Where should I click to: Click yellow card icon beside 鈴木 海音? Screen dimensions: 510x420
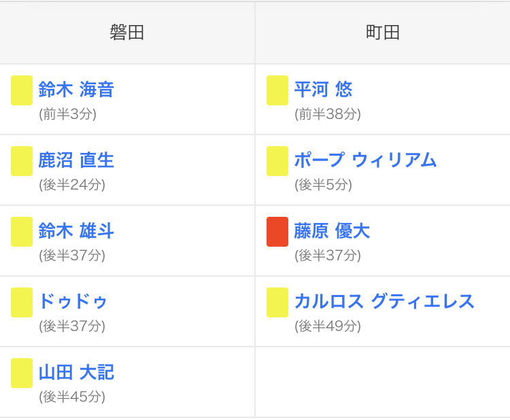tap(22, 90)
